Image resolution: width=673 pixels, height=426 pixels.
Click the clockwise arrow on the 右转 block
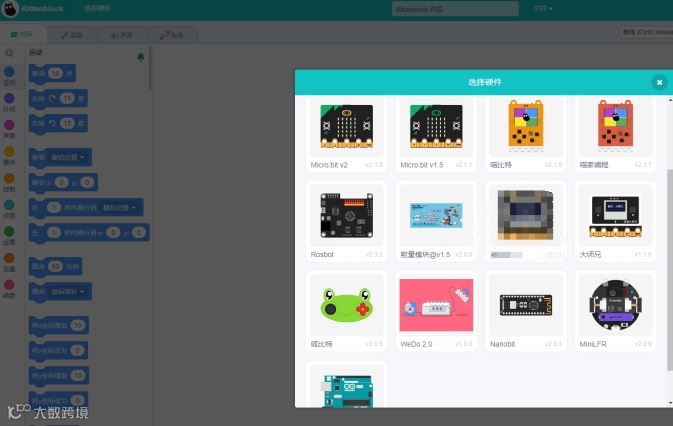(x=52, y=98)
